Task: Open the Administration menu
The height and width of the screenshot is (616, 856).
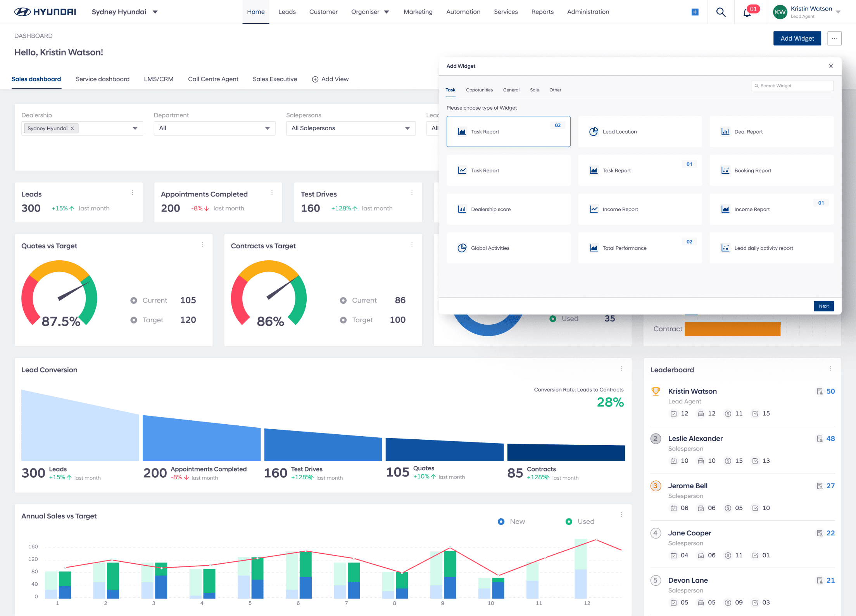Action: point(588,12)
